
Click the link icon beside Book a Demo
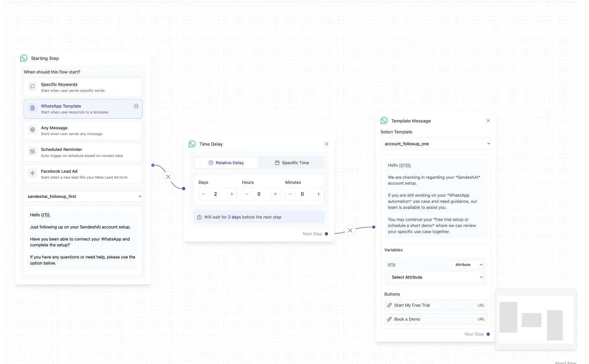tap(390, 319)
